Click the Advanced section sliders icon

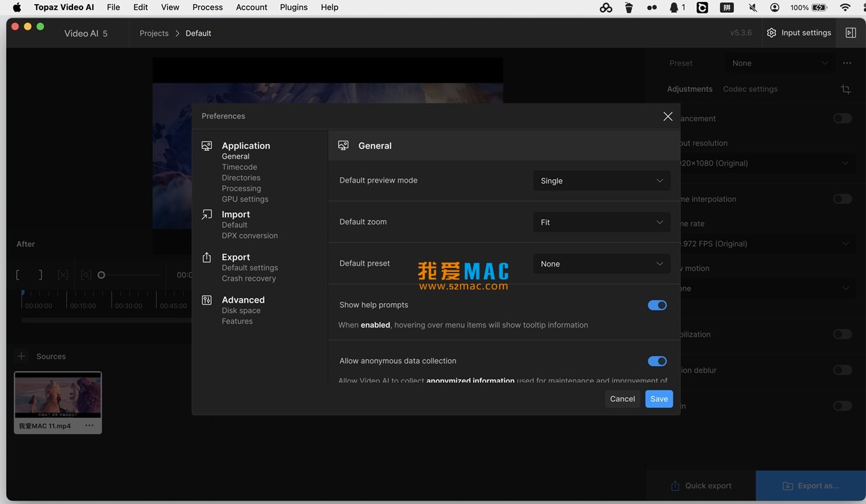pyautogui.click(x=207, y=300)
